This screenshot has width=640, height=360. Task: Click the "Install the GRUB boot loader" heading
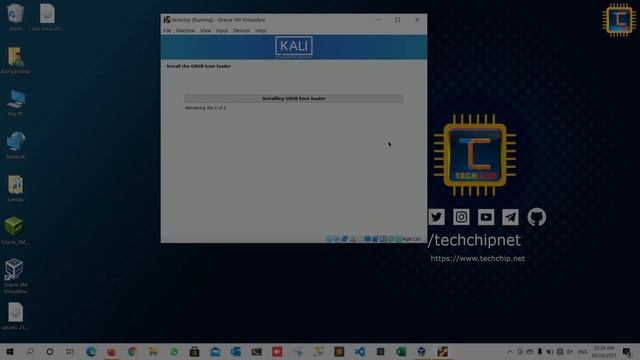pos(198,66)
